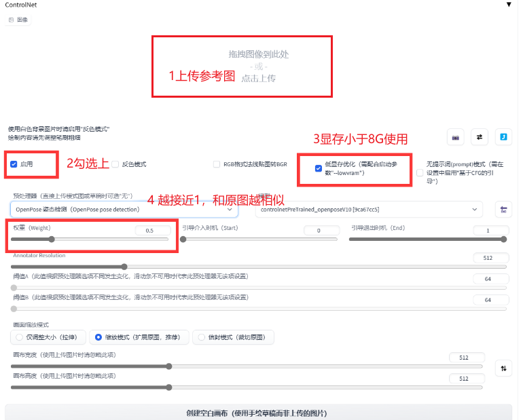Screen dimensions: 523x420
Task: Click the 权重 Weight slider track
Action: click(x=90, y=239)
